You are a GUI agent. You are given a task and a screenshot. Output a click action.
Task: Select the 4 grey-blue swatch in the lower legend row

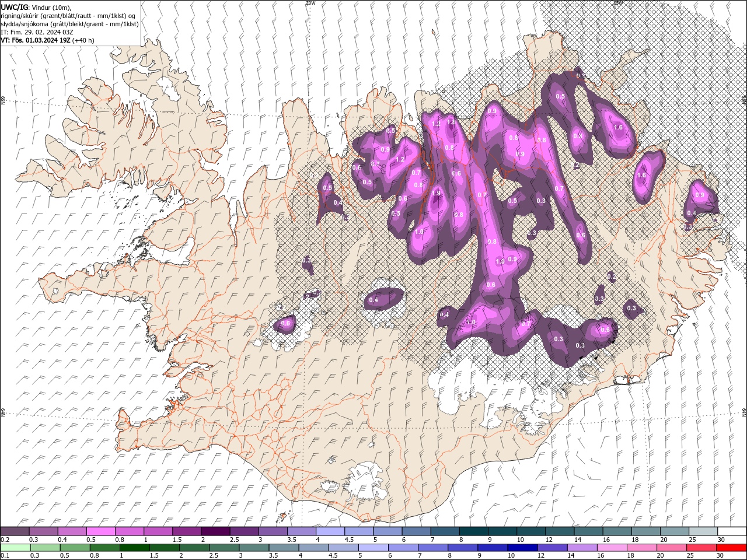coord(313,547)
